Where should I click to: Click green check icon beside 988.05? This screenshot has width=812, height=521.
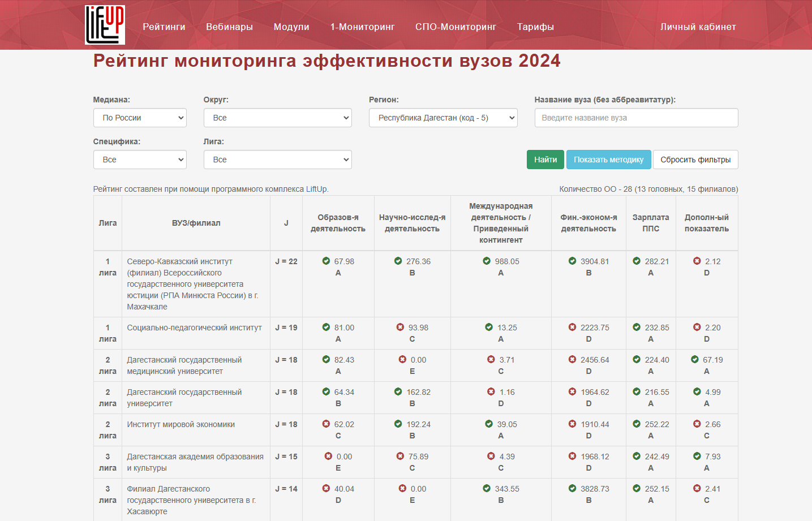coord(487,261)
